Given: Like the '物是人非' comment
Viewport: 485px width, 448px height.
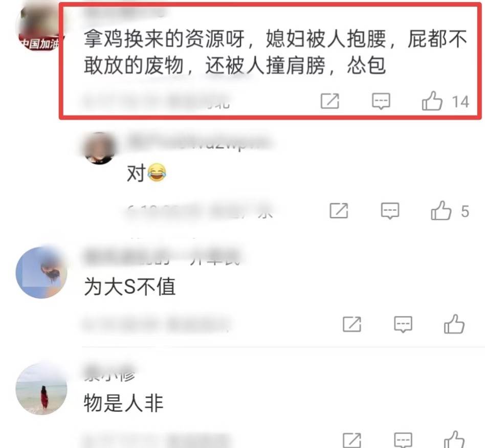Looking at the screenshot, I should coord(454,439).
